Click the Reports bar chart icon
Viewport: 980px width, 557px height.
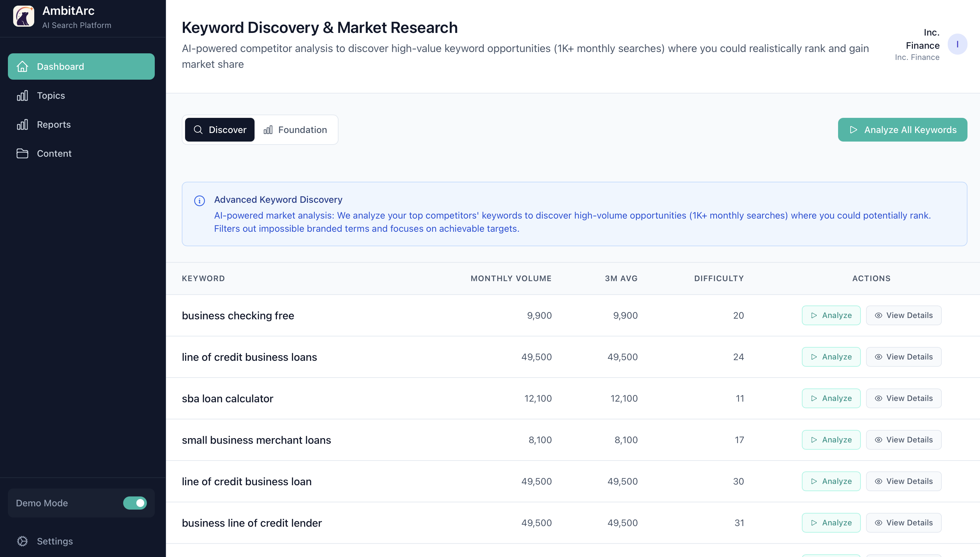pos(22,125)
